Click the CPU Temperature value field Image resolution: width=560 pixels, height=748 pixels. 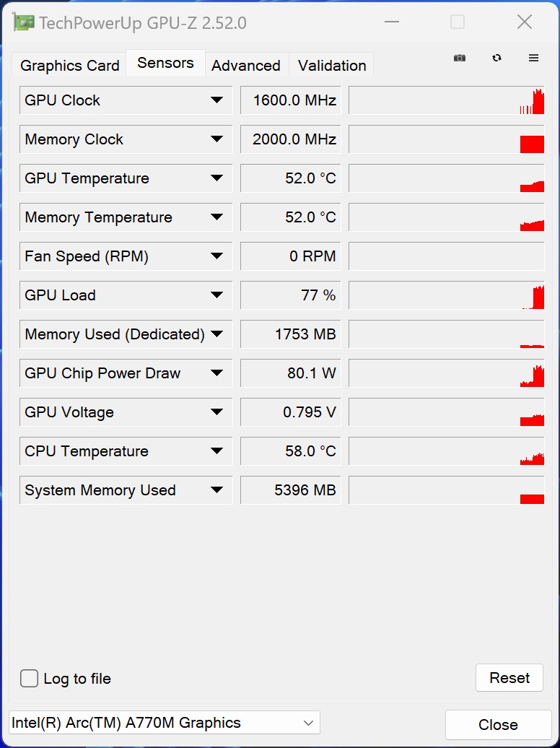tap(290, 451)
